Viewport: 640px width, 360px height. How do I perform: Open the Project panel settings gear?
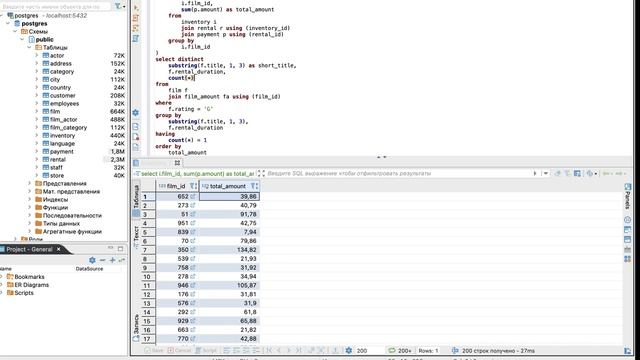coord(92,260)
